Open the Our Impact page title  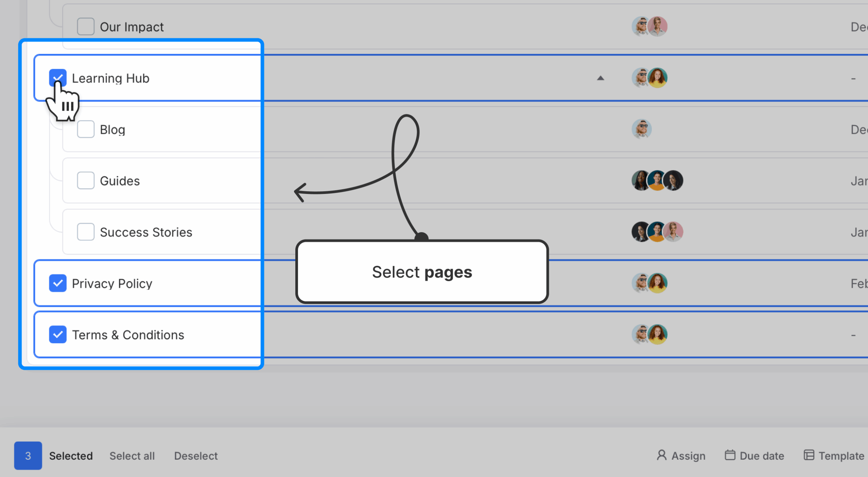click(132, 27)
